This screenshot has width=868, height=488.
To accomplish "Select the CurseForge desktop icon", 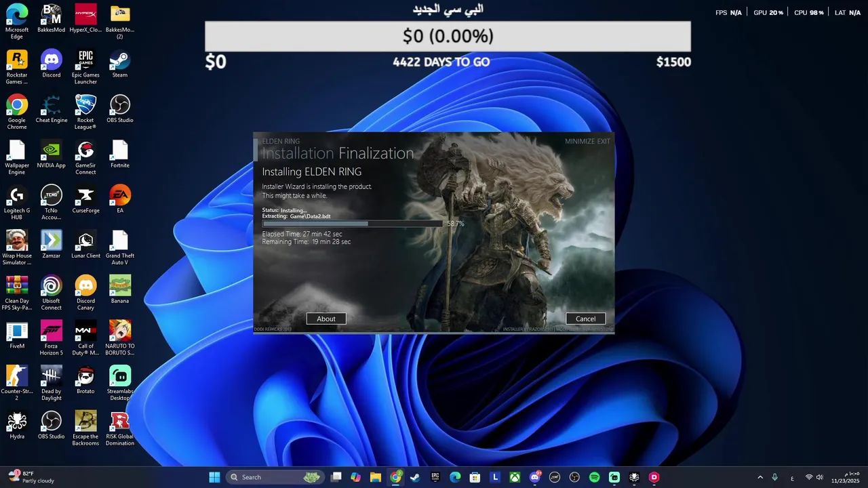I will [85, 199].
